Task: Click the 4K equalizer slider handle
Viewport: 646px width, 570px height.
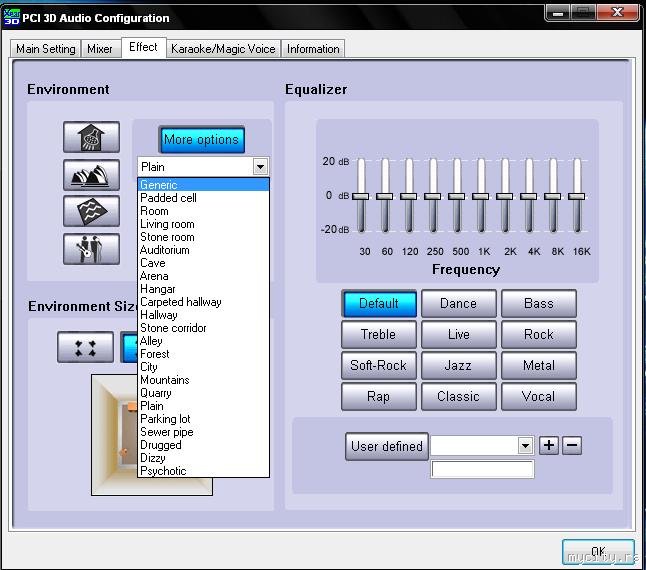Action: [x=529, y=196]
